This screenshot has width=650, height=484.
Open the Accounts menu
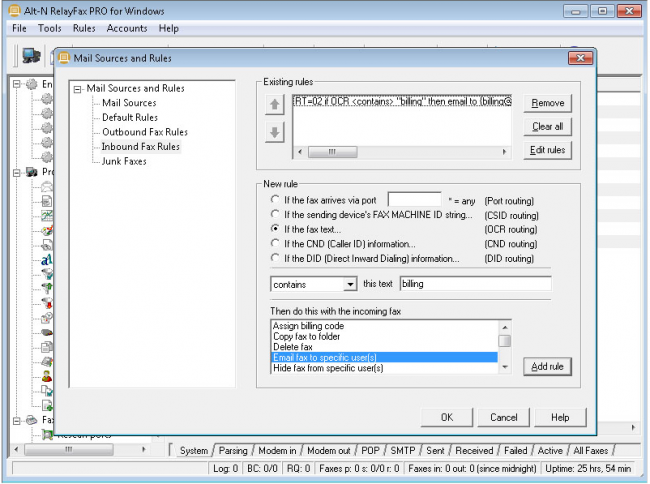tap(127, 28)
